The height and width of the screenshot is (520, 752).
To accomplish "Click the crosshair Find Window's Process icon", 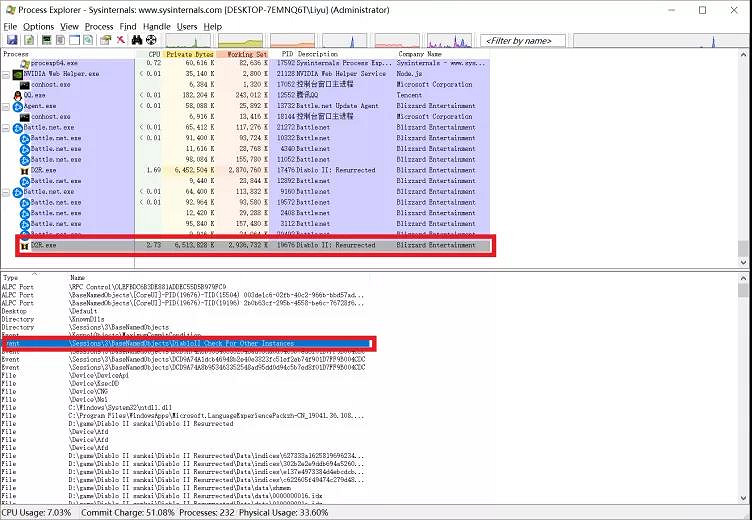I will pyautogui.click(x=153, y=40).
